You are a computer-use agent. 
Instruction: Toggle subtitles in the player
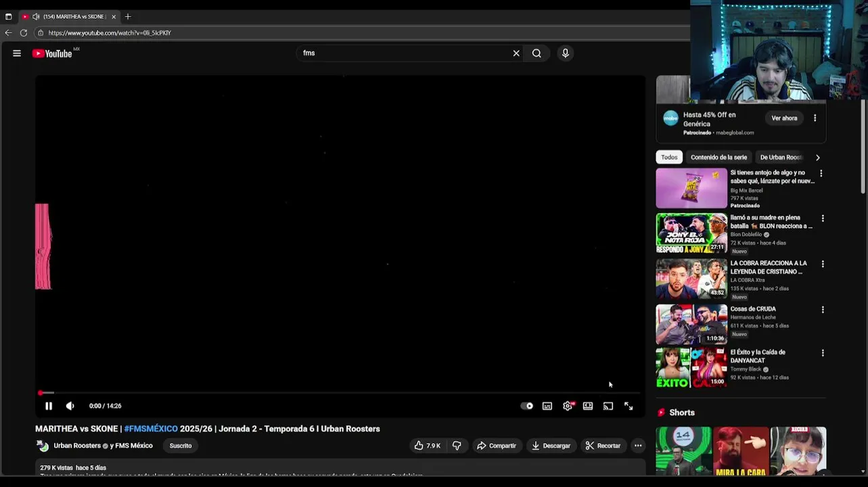pos(547,406)
